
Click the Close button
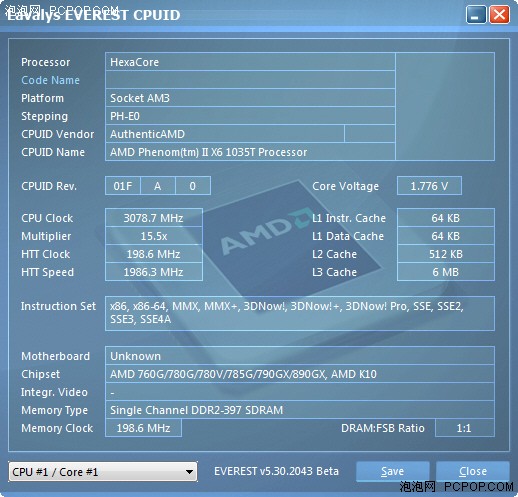click(473, 471)
